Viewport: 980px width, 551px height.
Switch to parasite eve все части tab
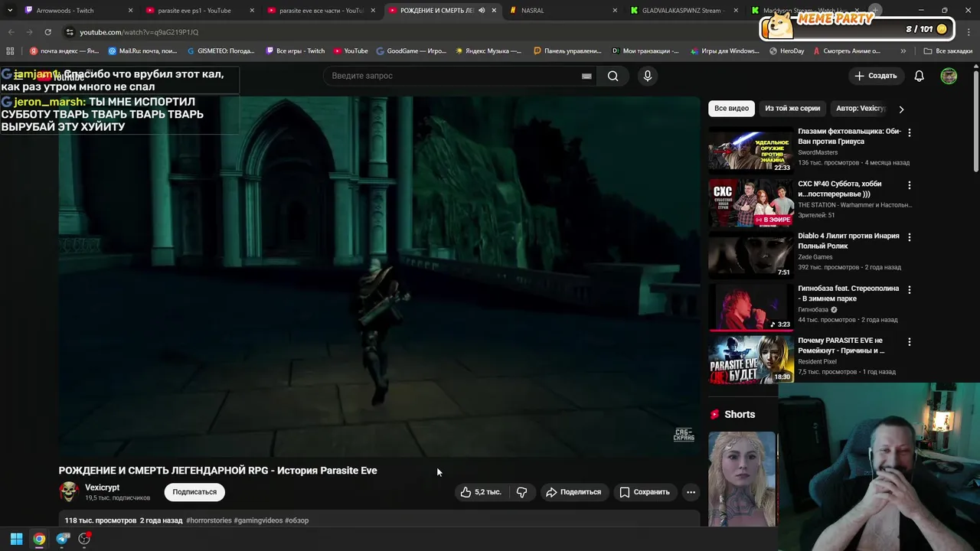point(319,11)
